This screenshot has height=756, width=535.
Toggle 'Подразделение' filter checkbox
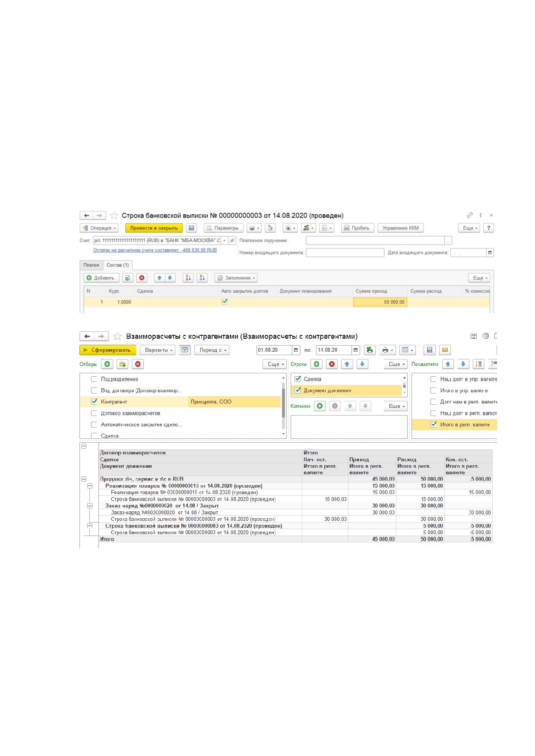point(94,379)
